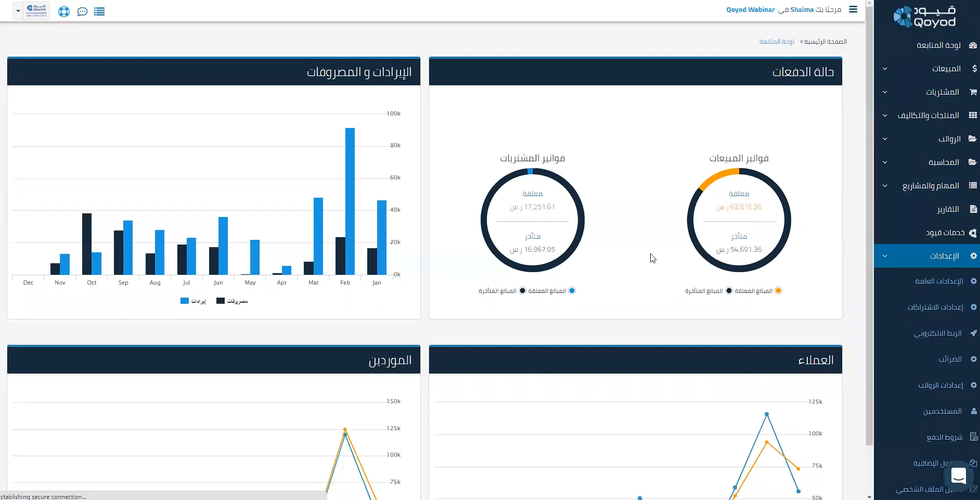Open التقارير from the sidebar
Screen dimensions: 980x500
[948, 209]
